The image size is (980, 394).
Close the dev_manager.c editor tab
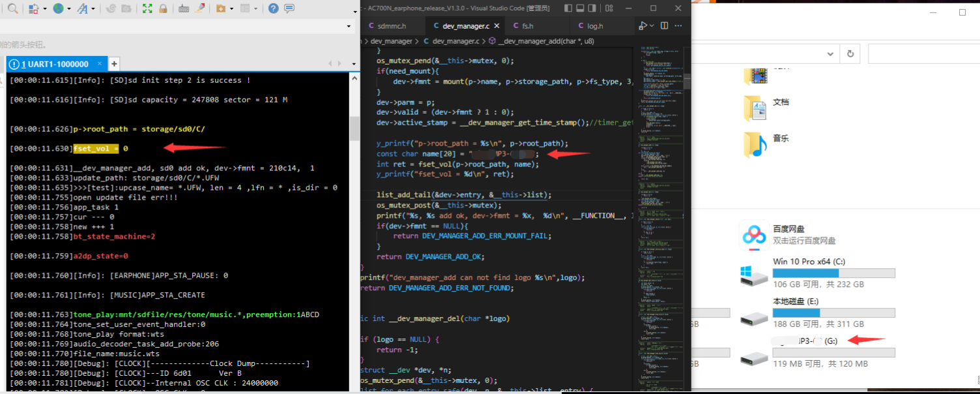(497, 26)
